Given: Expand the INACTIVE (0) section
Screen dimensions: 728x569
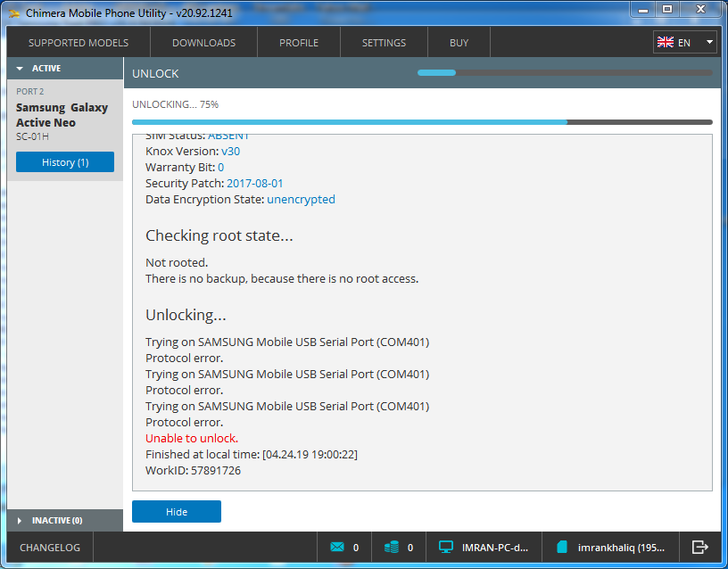Looking at the screenshot, I should pos(19,521).
